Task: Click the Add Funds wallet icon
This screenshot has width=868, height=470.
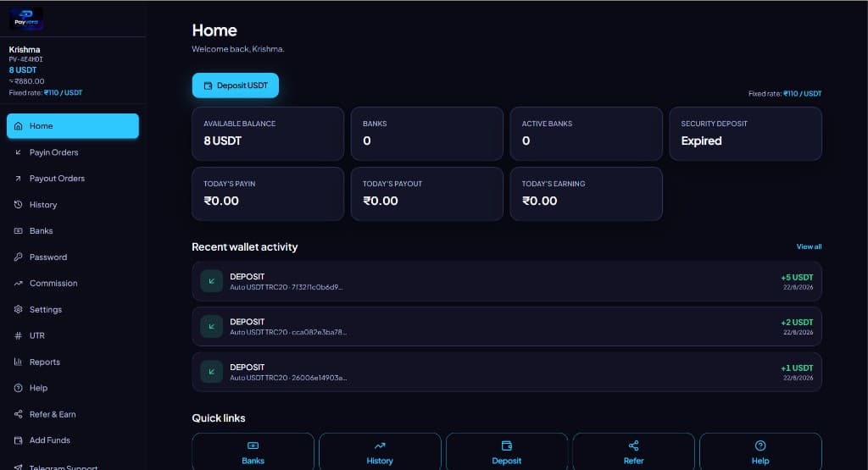Action: 19,440
